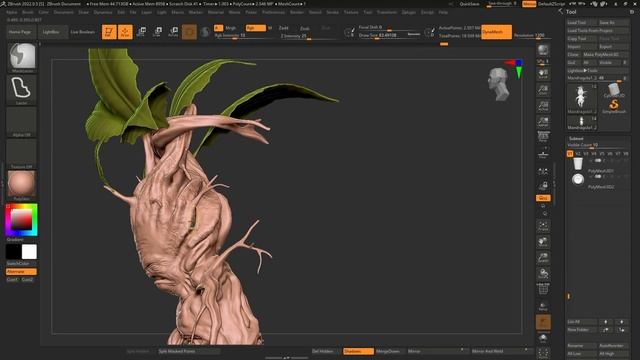This screenshot has width=640, height=360.
Task: Click the Frame icon on right shelf
Action: (x=543, y=226)
